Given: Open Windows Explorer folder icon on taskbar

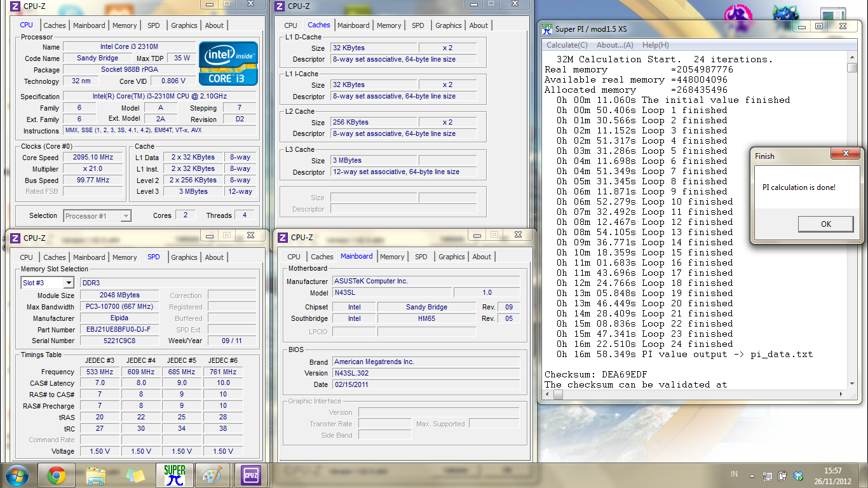Looking at the screenshot, I should click(x=96, y=475).
